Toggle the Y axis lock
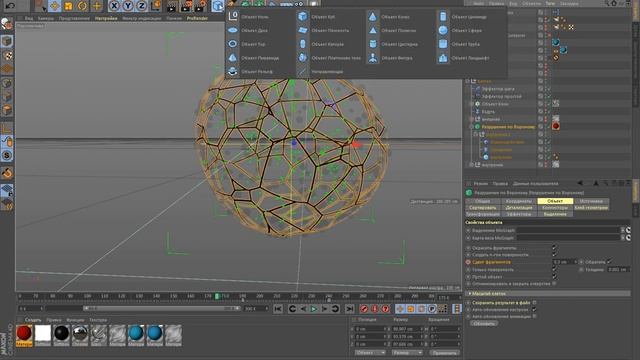This screenshot has height=360, width=640. [x=128, y=6]
